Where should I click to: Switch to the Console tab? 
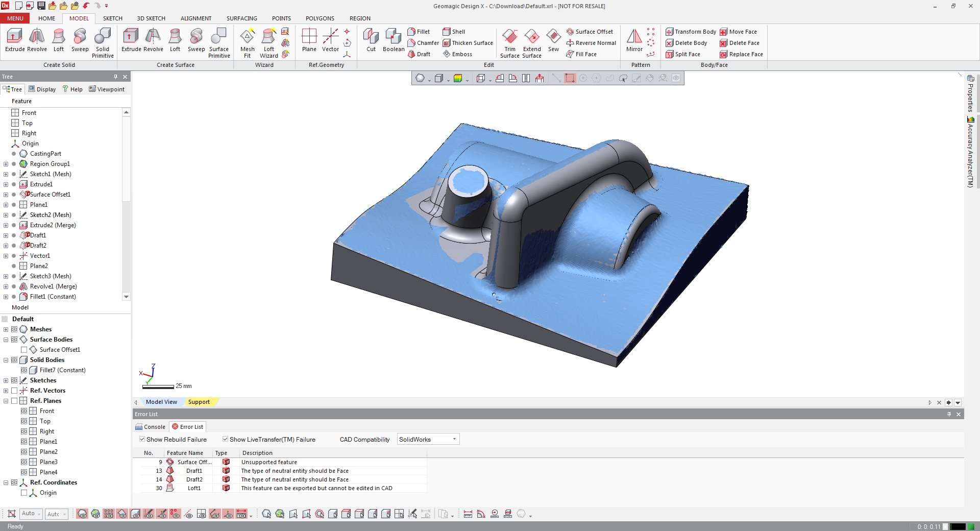[x=151, y=427]
